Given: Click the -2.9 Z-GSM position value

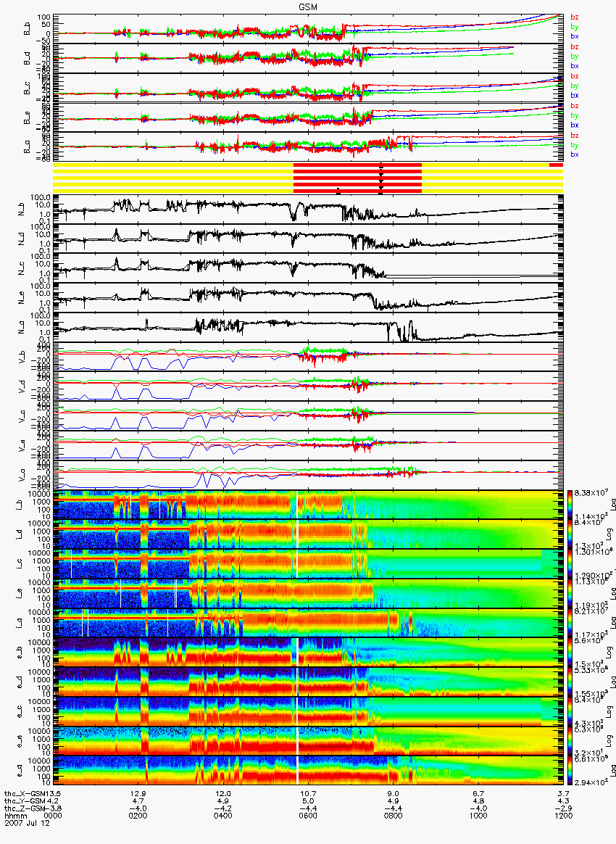Looking at the screenshot, I should point(563,808).
